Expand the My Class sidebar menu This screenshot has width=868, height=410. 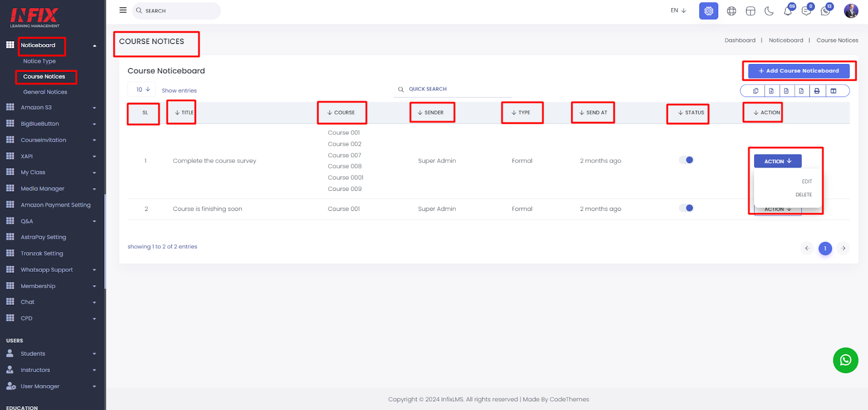pyautogui.click(x=94, y=173)
